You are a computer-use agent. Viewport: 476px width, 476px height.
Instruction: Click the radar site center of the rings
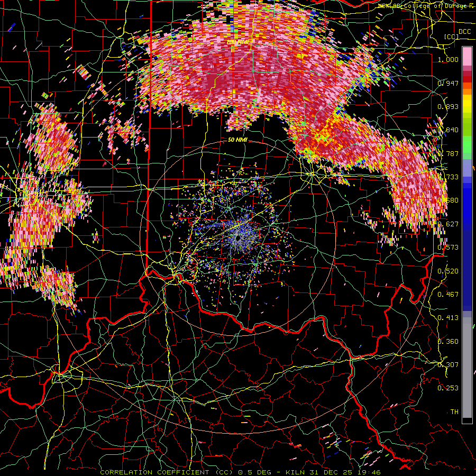pos(237,237)
